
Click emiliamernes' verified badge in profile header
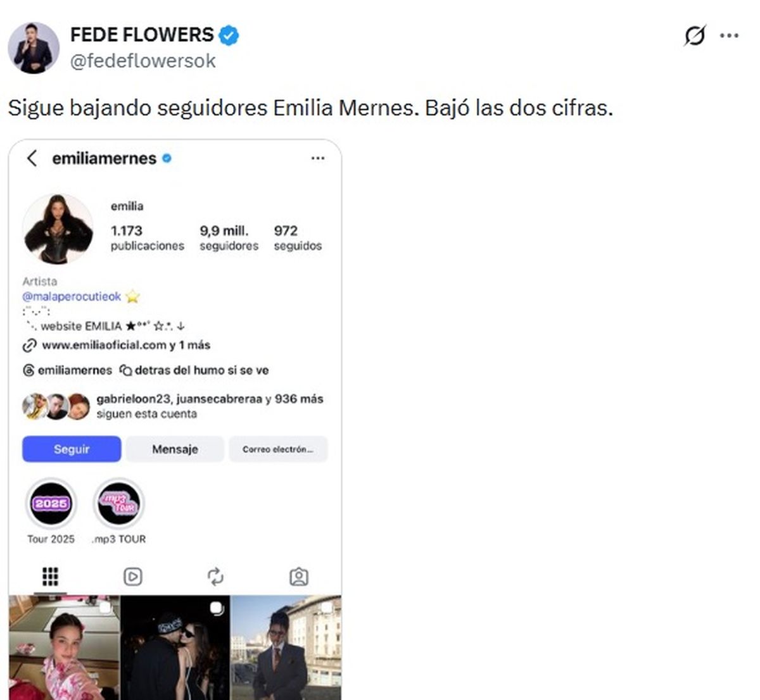pos(167,158)
